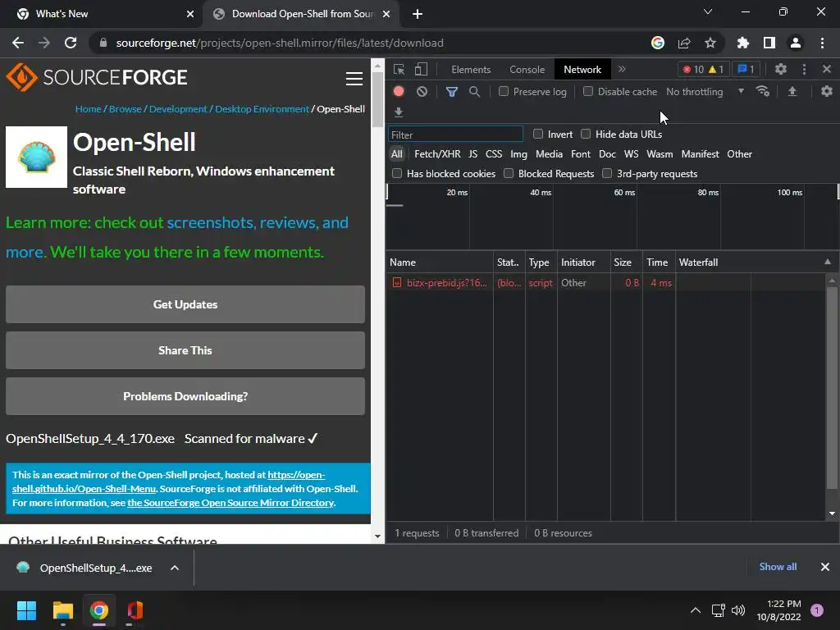Open DevTools settings gear icon

(781, 69)
